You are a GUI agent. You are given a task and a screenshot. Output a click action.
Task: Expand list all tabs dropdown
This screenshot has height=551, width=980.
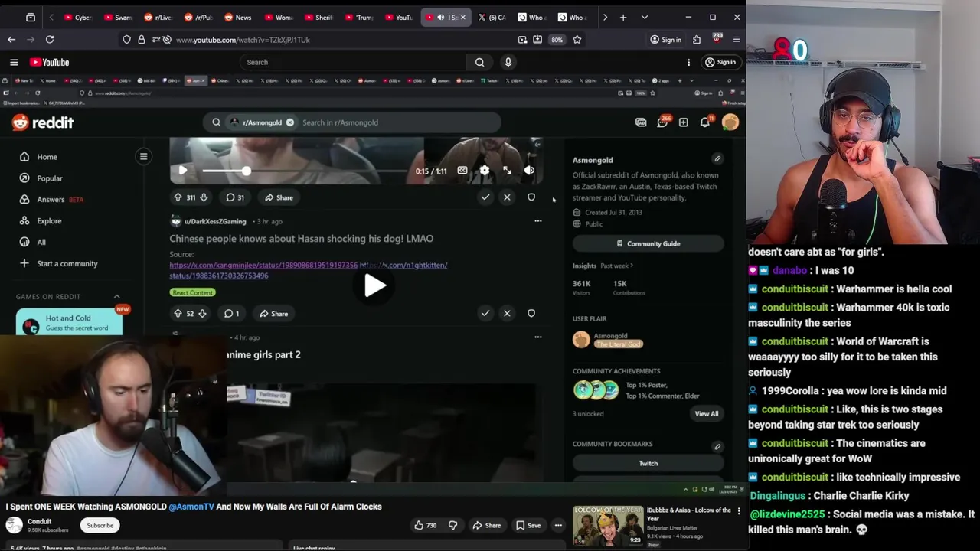click(x=644, y=17)
